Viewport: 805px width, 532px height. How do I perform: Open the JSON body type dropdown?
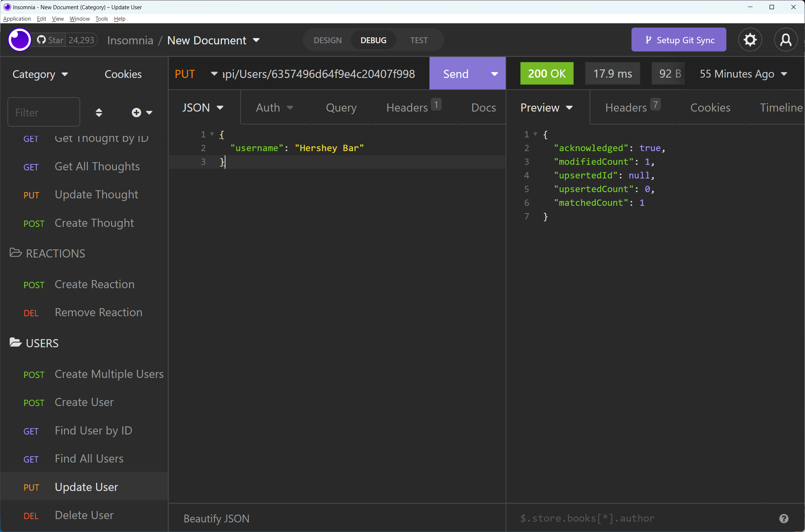(203, 108)
